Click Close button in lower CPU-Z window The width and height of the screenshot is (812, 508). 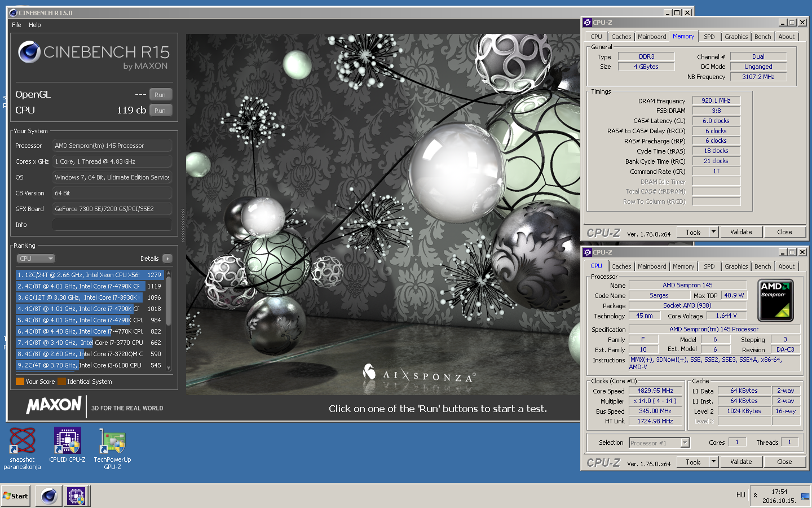[x=784, y=462]
